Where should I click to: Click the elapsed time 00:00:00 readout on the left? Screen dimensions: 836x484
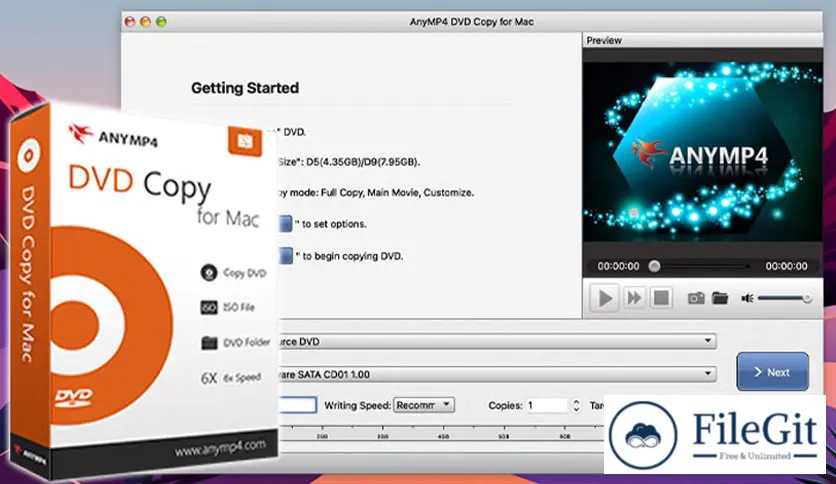[618, 266]
